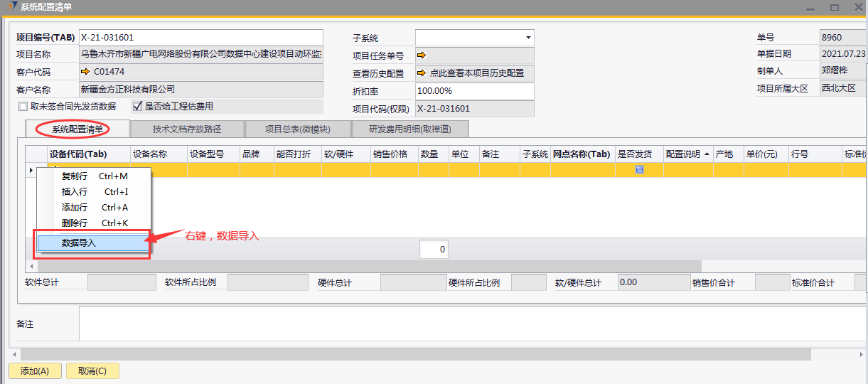Maximize the 系统配置清单 window

pyautogui.click(x=835, y=8)
